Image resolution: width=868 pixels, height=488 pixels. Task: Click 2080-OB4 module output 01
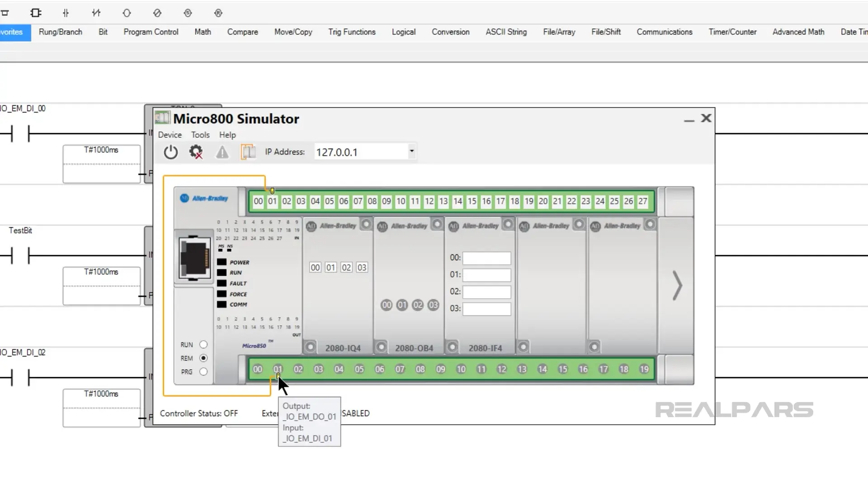402,305
